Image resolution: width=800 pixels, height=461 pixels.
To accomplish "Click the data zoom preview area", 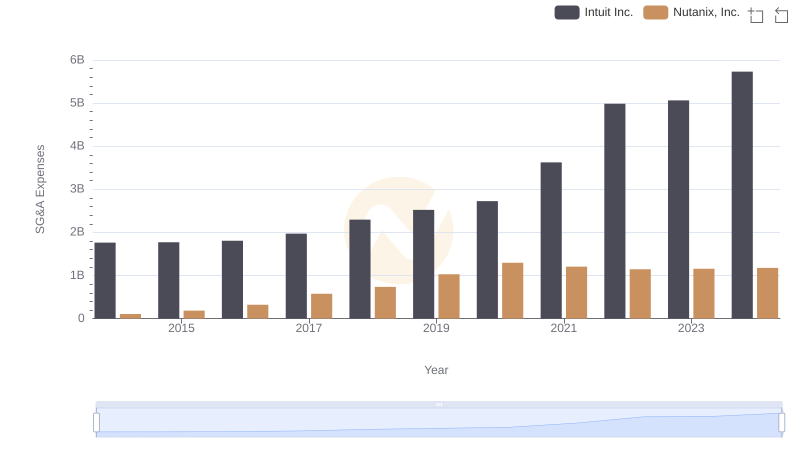I will (439, 423).
